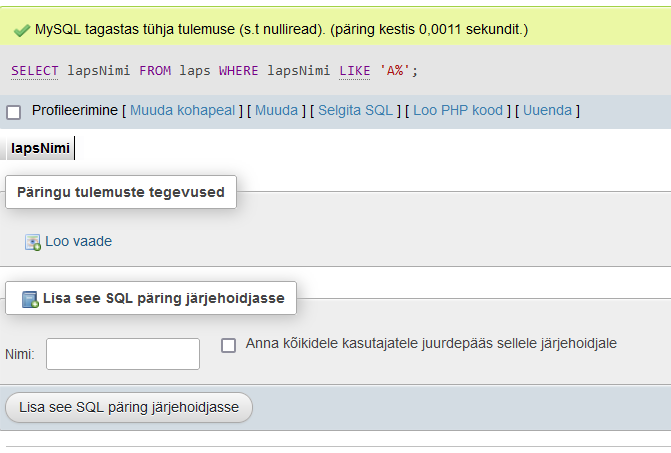Choose the Loo PHP kood link
The width and height of the screenshot is (671, 453).
coord(458,110)
